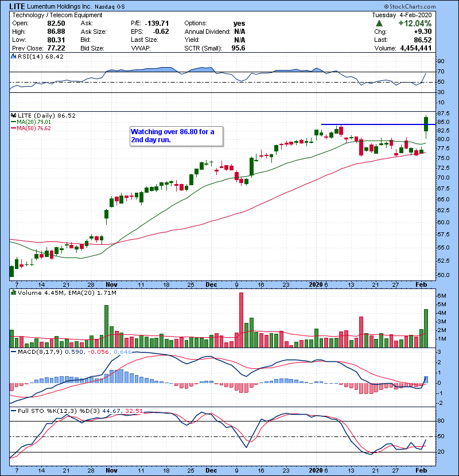Click the Yield N/A value
The image size is (459, 476).
pyautogui.click(x=239, y=40)
